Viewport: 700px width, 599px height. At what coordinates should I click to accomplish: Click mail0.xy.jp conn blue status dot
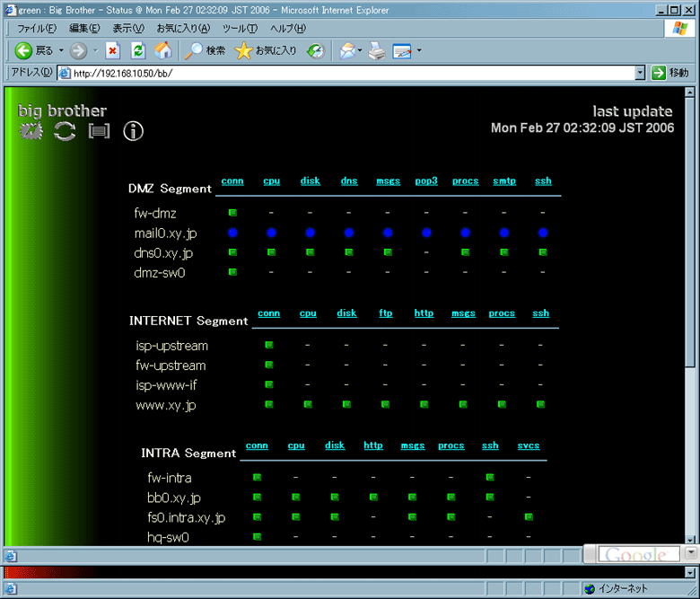click(232, 233)
